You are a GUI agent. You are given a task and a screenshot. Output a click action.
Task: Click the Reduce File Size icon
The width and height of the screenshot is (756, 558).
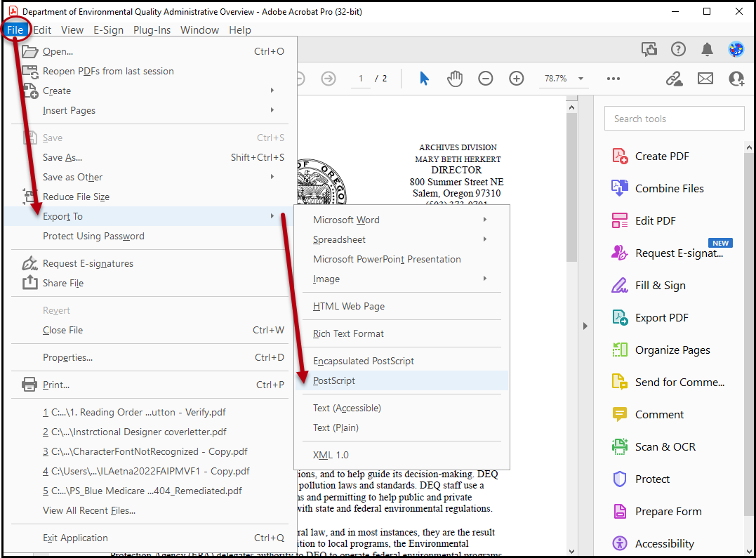tap(30, 197)
